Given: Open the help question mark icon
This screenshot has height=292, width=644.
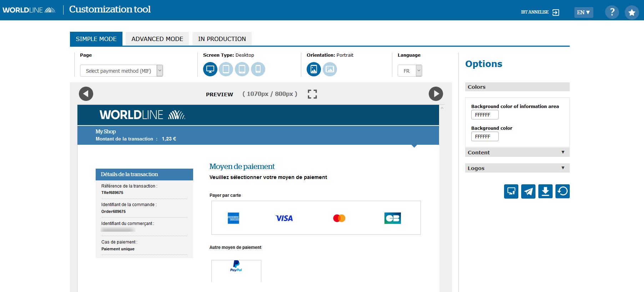Looking at the screenshot, I should point(612,12).
